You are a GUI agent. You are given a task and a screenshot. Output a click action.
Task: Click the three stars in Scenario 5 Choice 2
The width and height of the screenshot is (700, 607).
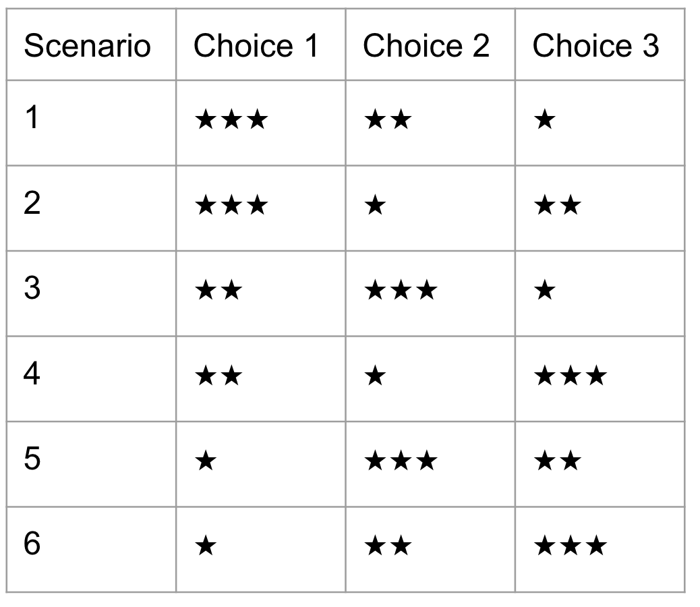(401, 460)
